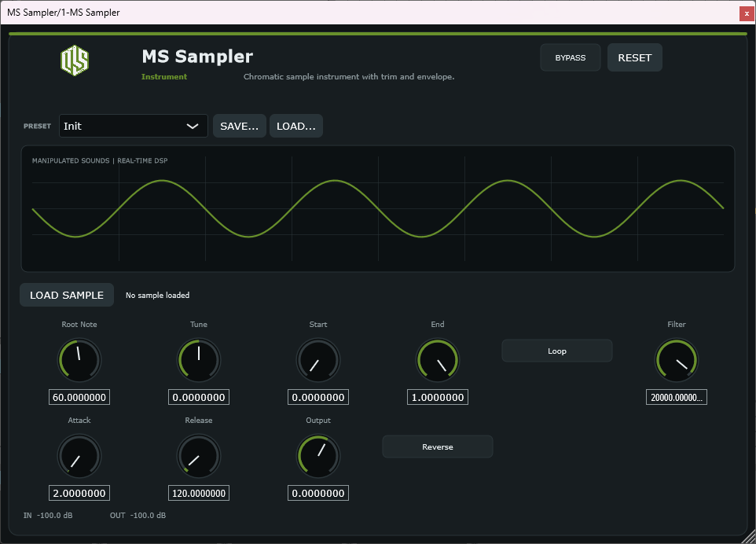Click the Attack knob
This screenshot has width=756, height=544.
pyautogui.click(x=79, y=456)
